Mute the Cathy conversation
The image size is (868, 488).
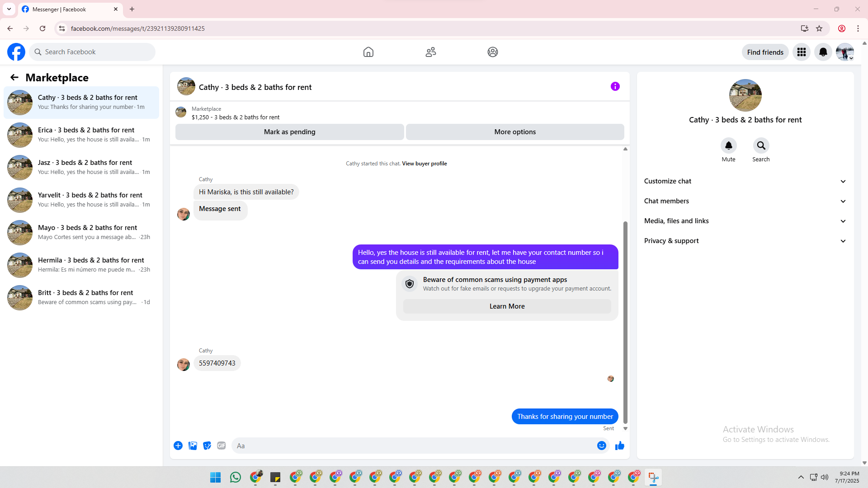(x=729, y=145)
